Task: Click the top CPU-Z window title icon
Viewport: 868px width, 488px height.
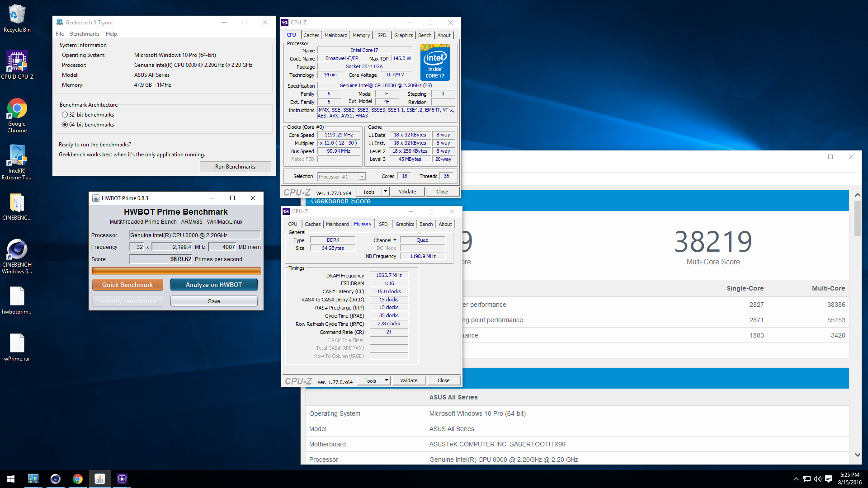Action: click(x=285, y=22)
